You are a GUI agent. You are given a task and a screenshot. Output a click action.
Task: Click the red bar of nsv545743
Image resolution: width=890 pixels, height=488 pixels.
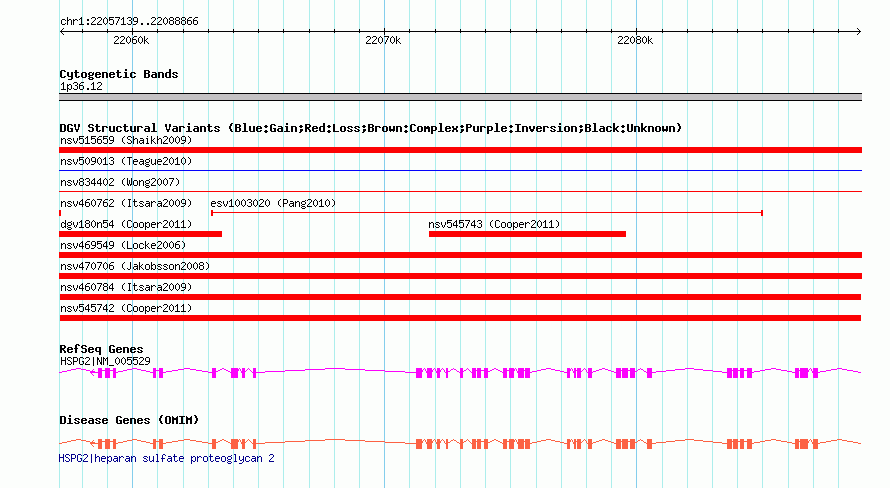(527, 234)
